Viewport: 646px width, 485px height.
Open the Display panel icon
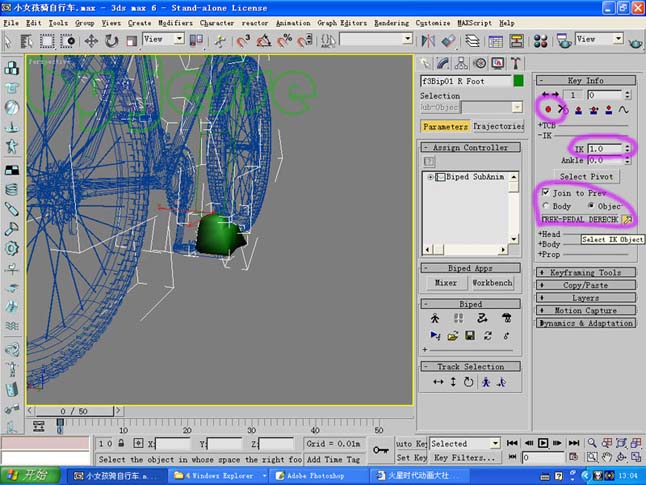pyautogui.click(x=498, y=63)
